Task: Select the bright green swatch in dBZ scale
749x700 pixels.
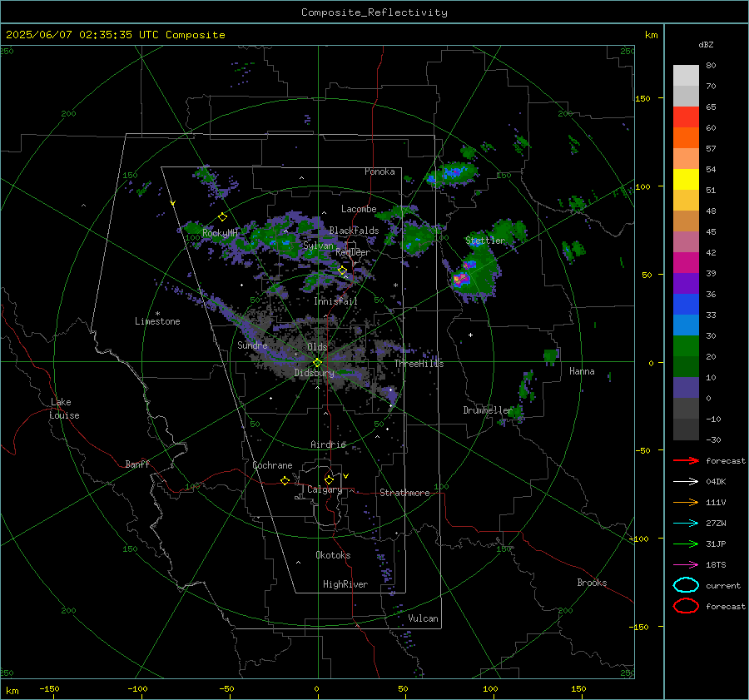Action: click(686, 346)
